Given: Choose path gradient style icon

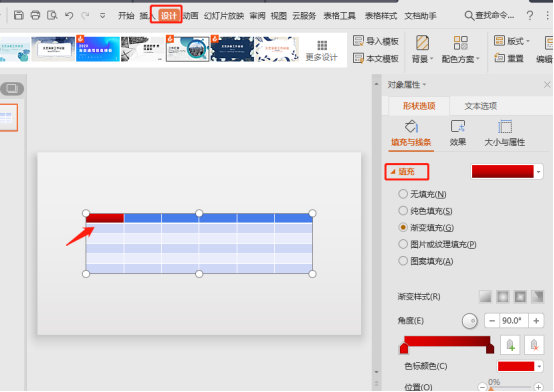Looking at the screenshot, I should [x=537, y=297].
